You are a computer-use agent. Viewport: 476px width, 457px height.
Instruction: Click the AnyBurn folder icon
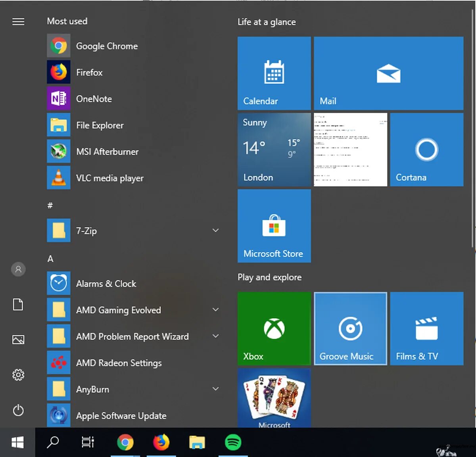tap(59, 389)
